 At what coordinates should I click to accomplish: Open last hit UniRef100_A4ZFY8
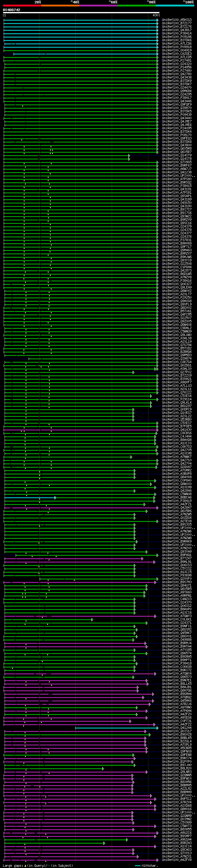(177, 860)
